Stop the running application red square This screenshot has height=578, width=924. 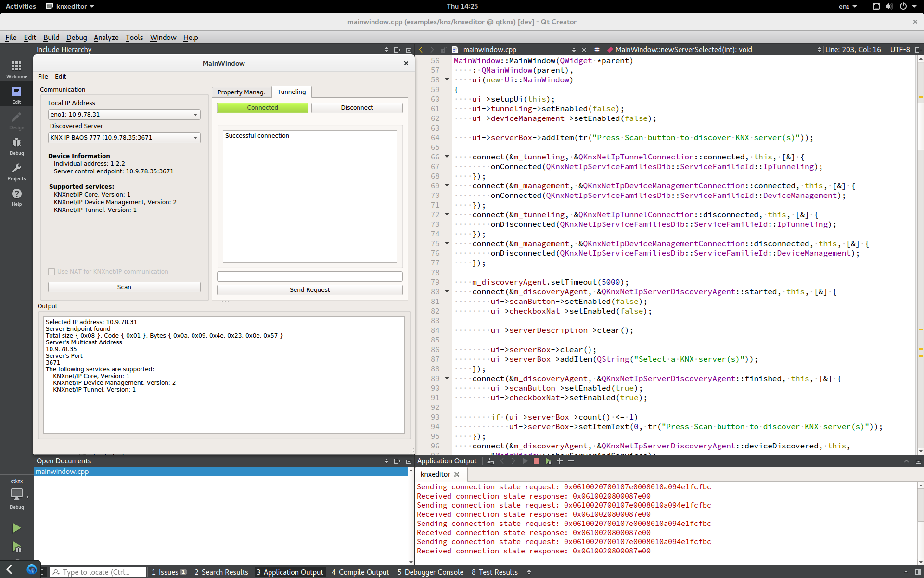[x=537, y=461]
